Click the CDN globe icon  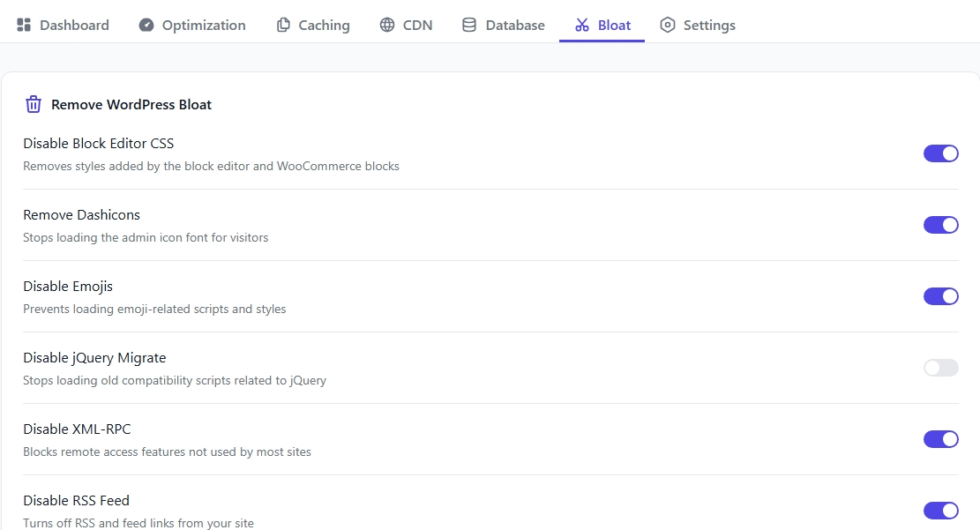tap(387, 25)
